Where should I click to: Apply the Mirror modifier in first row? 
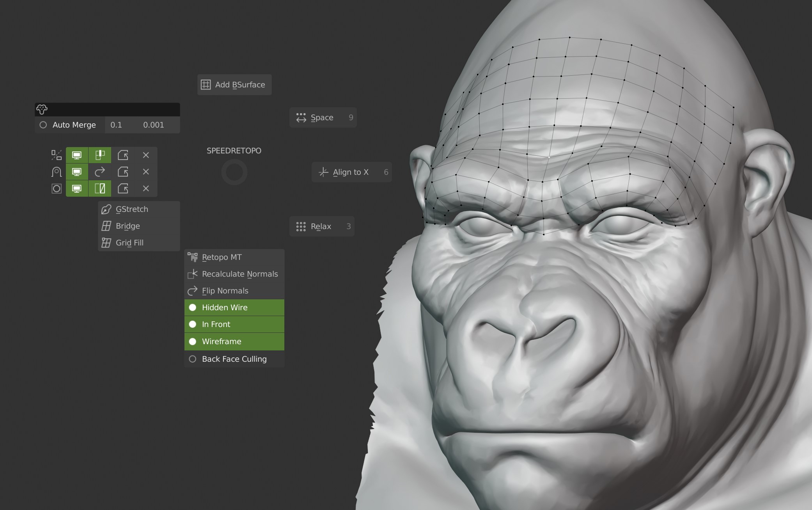[123, 155]
